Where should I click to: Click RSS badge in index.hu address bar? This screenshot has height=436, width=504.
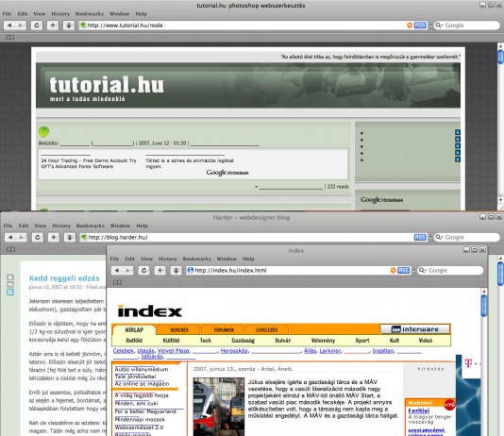coord(404,270)
